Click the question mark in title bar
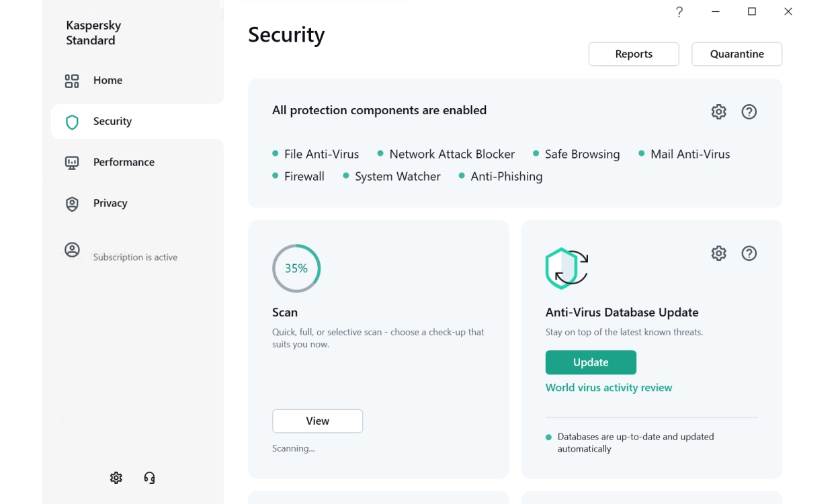 point(679,11)
